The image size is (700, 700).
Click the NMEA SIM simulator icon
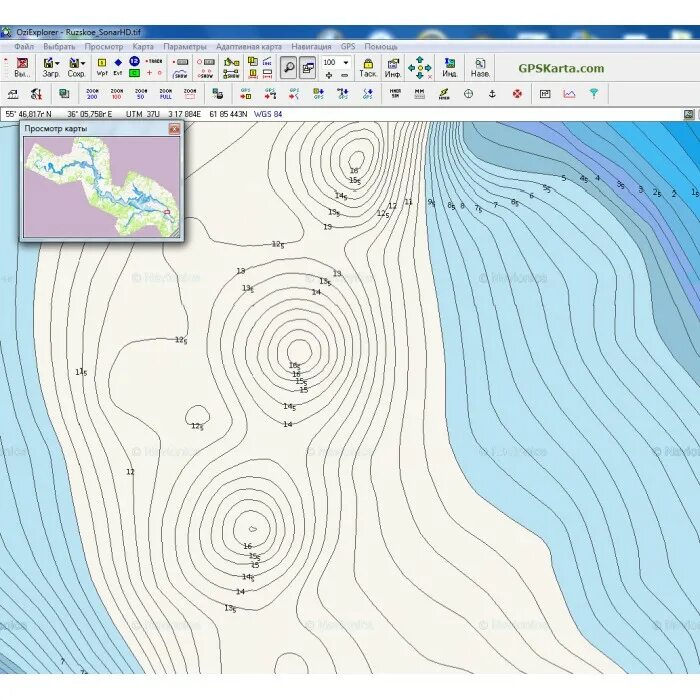point(395,93)
